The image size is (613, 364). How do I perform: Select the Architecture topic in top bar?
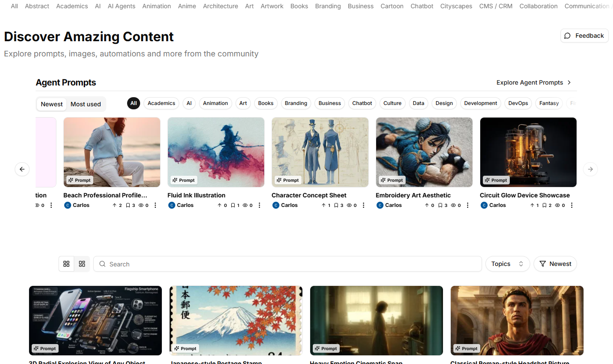pos(220,6)
